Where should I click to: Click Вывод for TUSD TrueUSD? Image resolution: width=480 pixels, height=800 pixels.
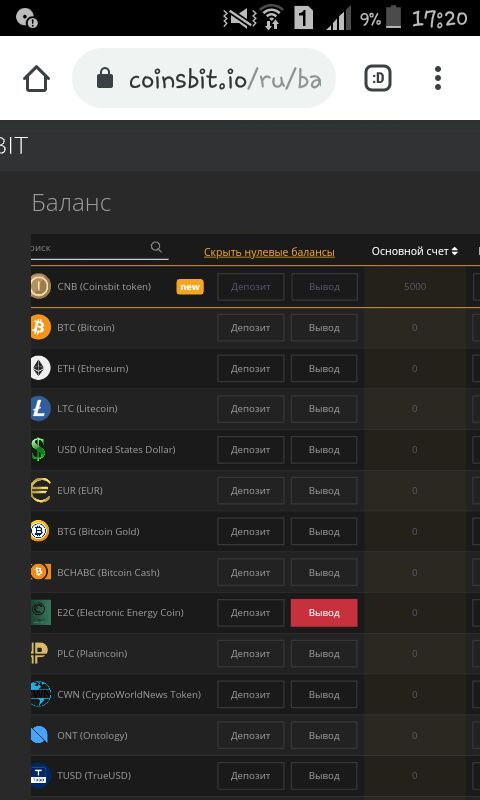pyautogui.click(x=324, y=776)
